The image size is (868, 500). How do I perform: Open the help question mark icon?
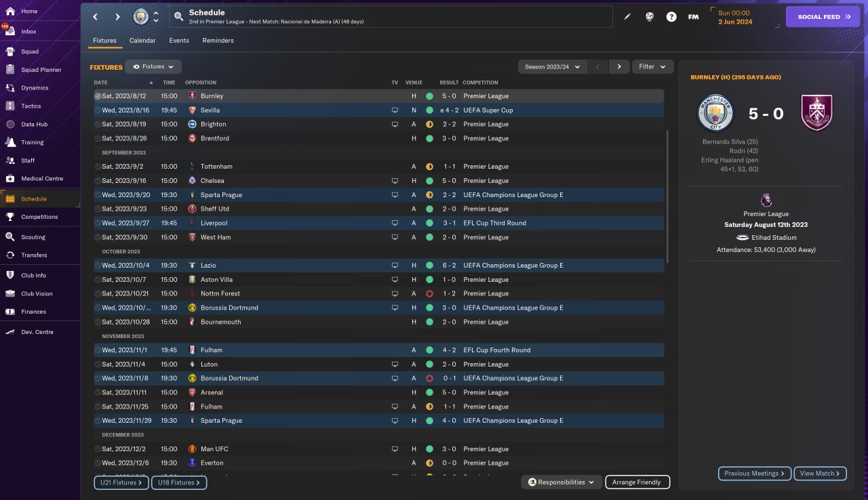[671, 17]
